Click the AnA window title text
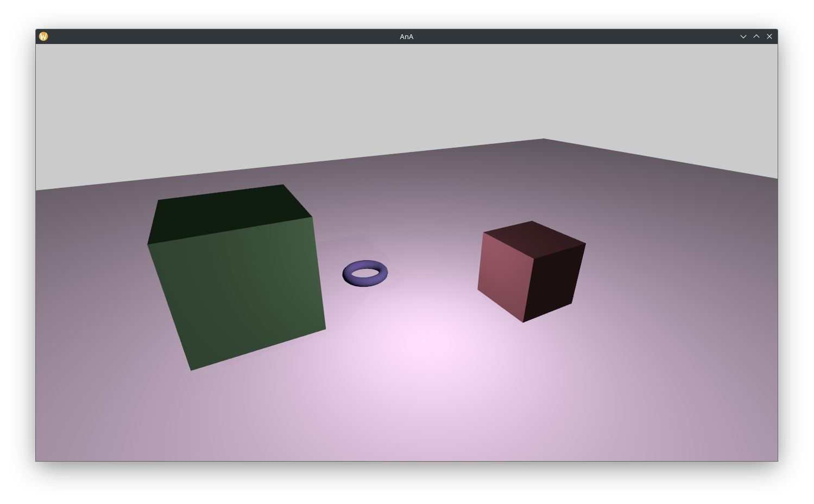Screen dimensions: 814x504 pos(406,36)
